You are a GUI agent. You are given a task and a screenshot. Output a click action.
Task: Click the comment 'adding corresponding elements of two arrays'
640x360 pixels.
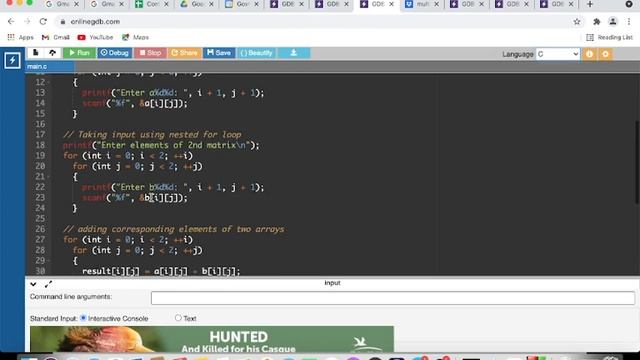[173, 229]
